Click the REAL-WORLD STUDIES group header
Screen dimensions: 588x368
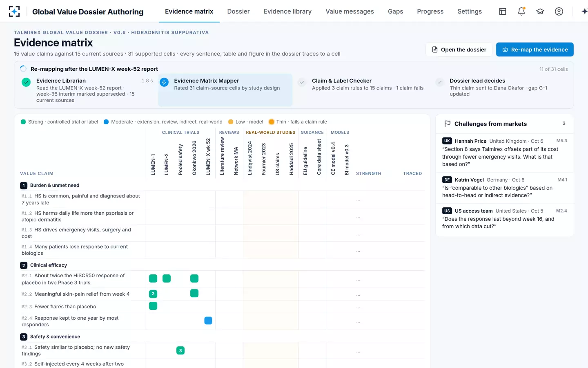pos(270,132)
